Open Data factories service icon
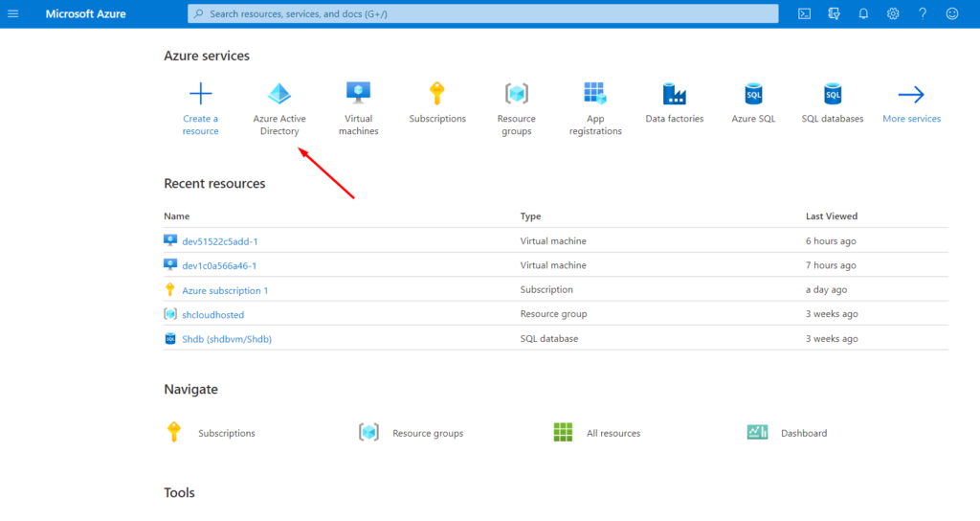The width and height of the screenshot is (980, 521). click(x=675, y=94)
